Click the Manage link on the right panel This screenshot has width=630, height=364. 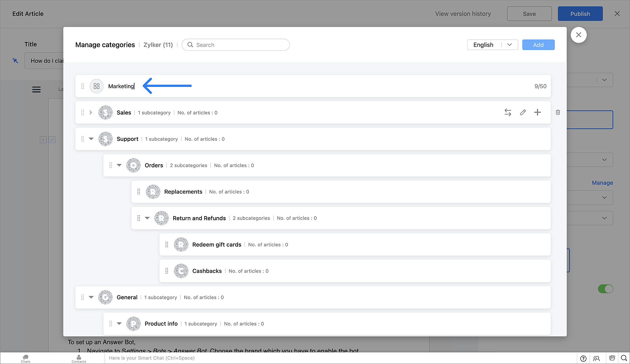click(602, 183)
